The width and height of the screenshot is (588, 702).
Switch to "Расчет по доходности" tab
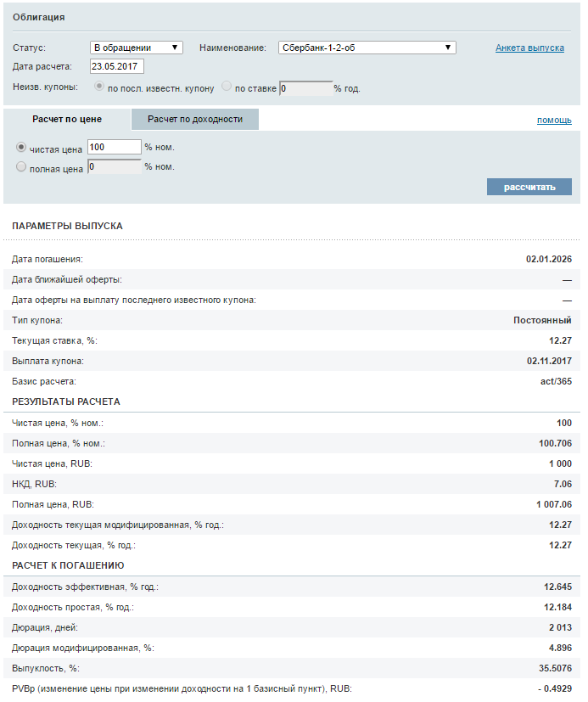(x=195, y=119)
